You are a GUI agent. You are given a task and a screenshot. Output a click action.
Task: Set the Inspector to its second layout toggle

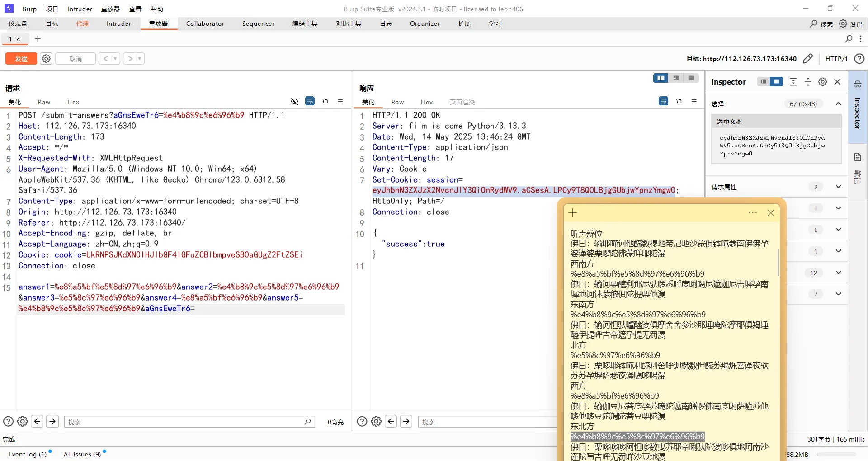(776, 81)
